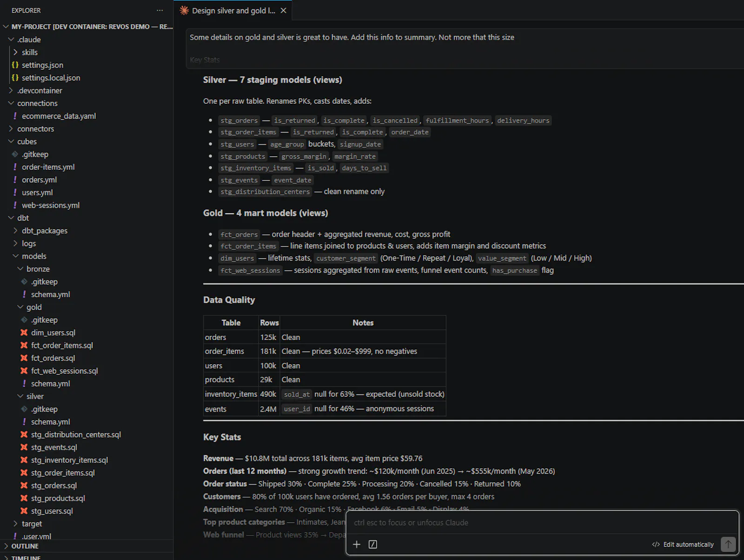Click the dim_users.sql dbt icon
The image size is (744, 560).
point(24,333)
